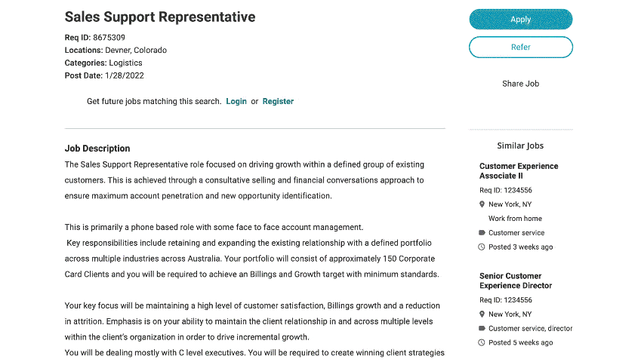The width and height of the screenshot is (644, 362).
Task: Click the Apply button
Action: [520, 20]
